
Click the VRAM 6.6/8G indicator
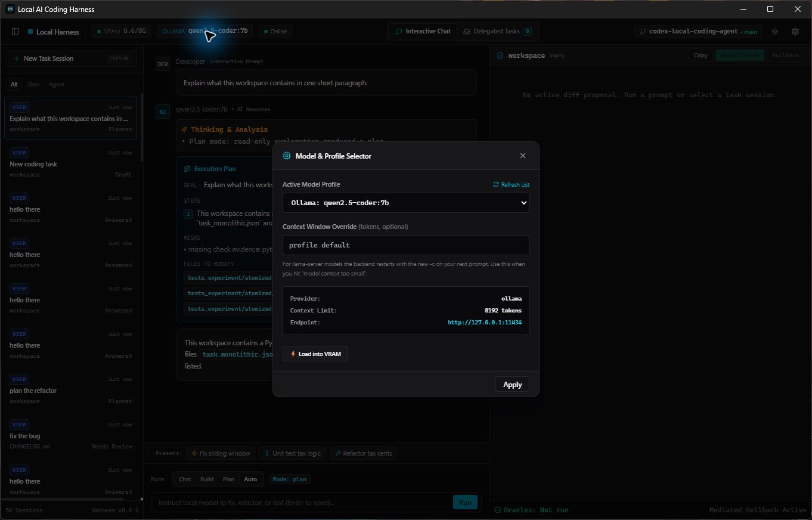pyautogui.click(x=122, y=31)
